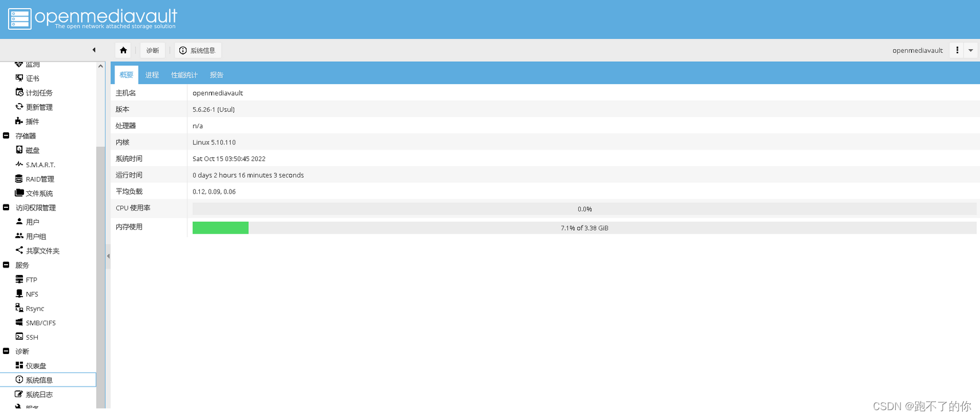Image resolution: width=980 pixels, height=417 pixels.
Task: Click the CPU 使用率 progress bar
Action: [x=584, y=209]
